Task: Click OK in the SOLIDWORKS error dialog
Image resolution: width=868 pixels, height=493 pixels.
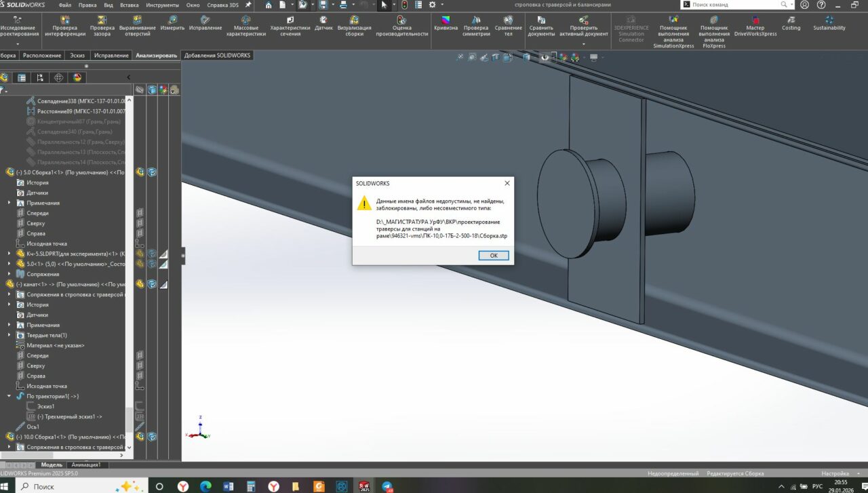Action: 493,256
